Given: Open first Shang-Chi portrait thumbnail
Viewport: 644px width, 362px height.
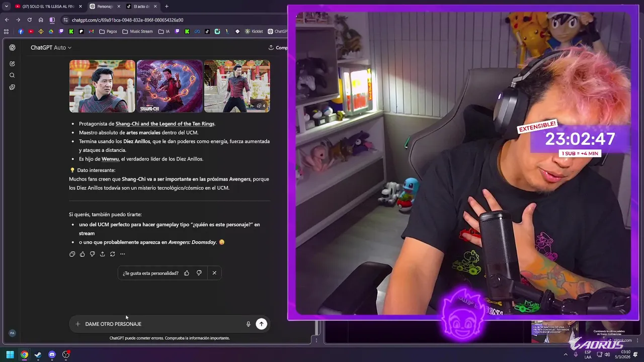Looking at the screenshot, I should pyautogui.click(x=102, y=86).
